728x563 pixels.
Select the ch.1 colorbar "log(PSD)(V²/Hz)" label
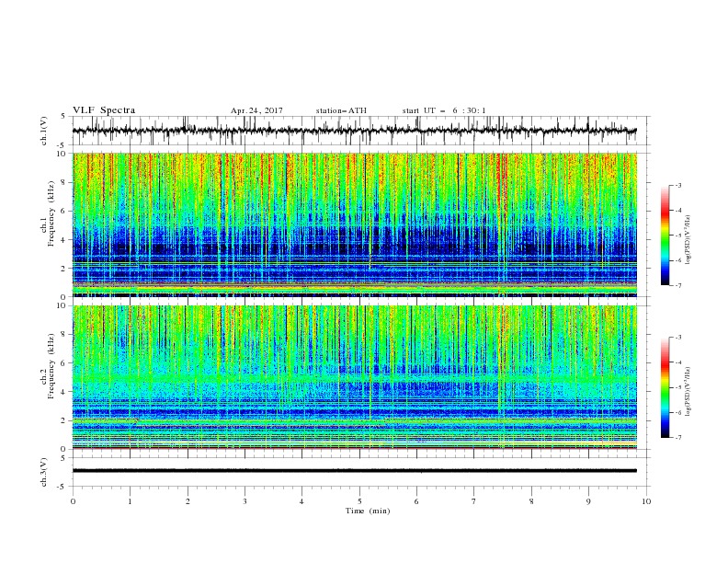pyautogui.click(x=688, y=240)
